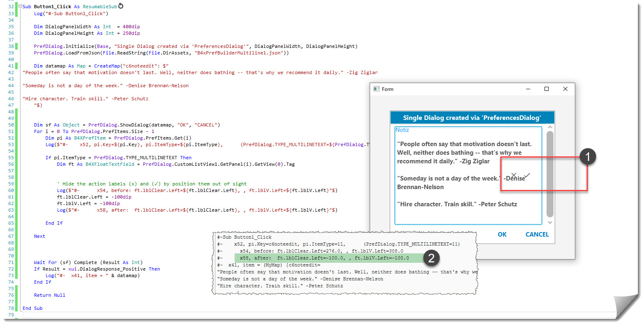The width and height of the screenshot is (644, 325).
Task: Click the 'PrefDialog.LoadFromJson' code line
Action: click(x=161, y=53)
